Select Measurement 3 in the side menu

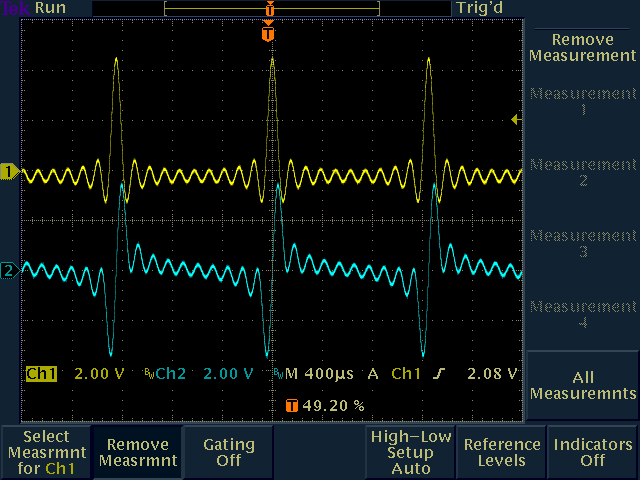pyautogui.click(x=582, y=244)
